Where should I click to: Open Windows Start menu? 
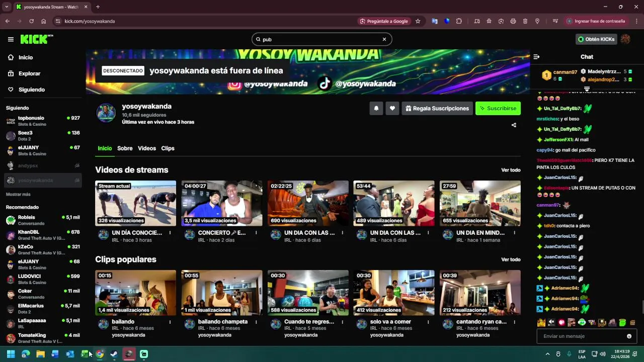[x=11, y=354]
